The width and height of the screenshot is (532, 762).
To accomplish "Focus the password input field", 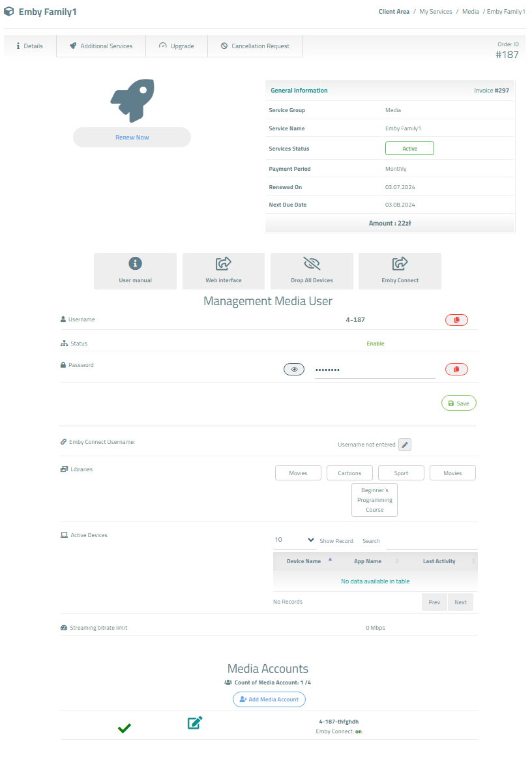I will tap(375, 370).
